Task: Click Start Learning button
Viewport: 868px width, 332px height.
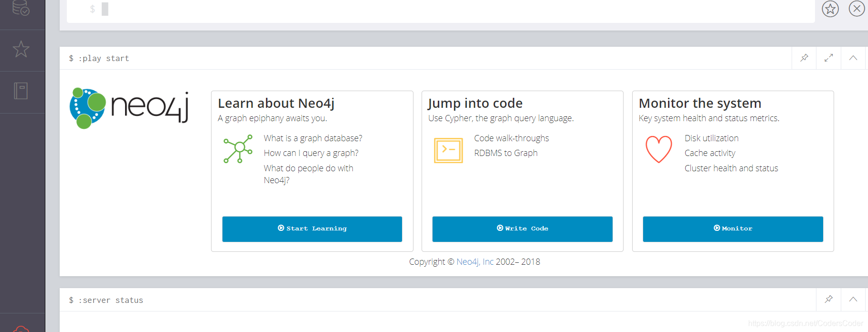Action: pos(312,229)
